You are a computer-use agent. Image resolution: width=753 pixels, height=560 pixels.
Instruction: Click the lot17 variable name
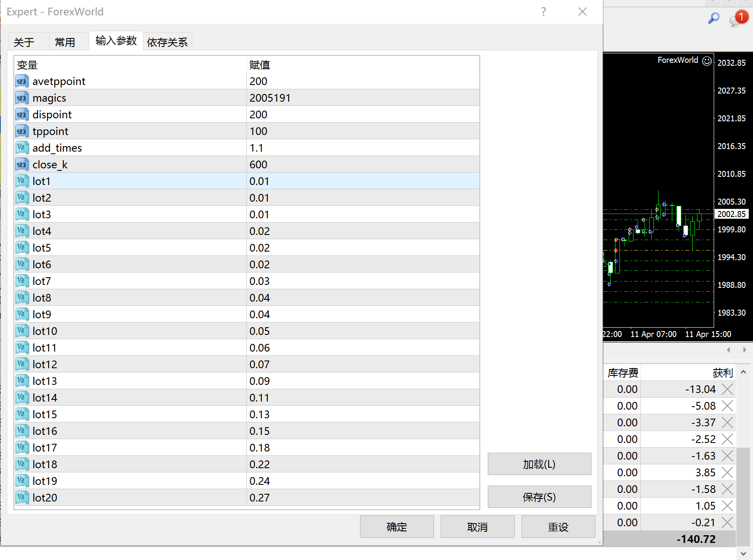click(x=45, y=448)
